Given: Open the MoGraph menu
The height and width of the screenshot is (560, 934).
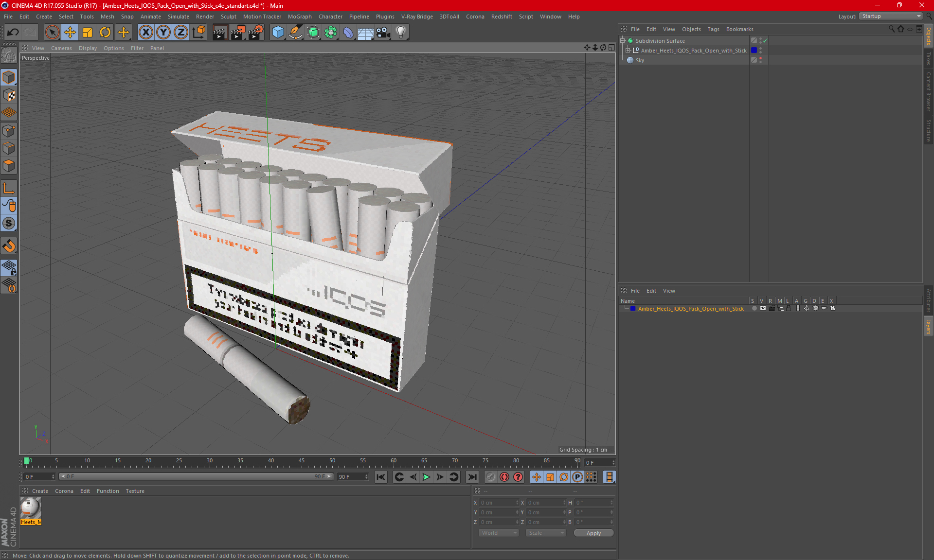Looking at the screenshot, I should [x=300, y=17].
